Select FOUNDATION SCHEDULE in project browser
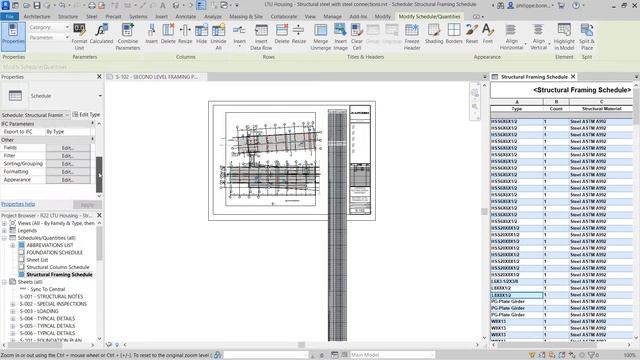 pos(54,253)
